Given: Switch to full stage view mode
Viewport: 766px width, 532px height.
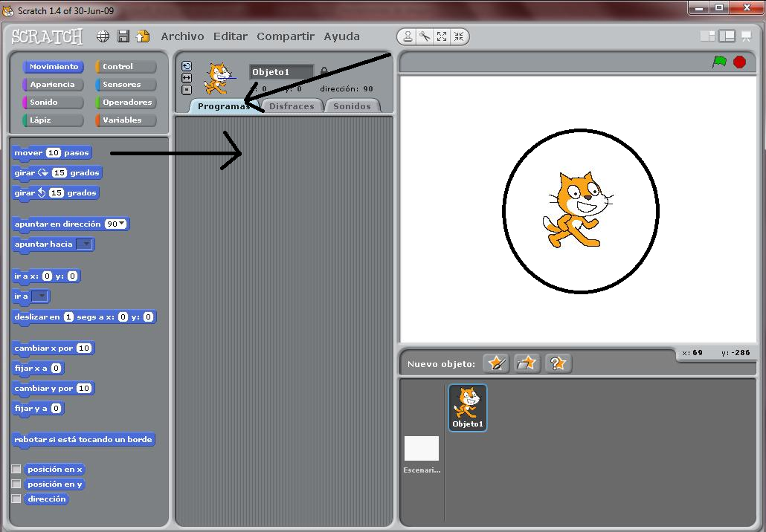Looking at the screenshot, I should (x=727, y=36).
